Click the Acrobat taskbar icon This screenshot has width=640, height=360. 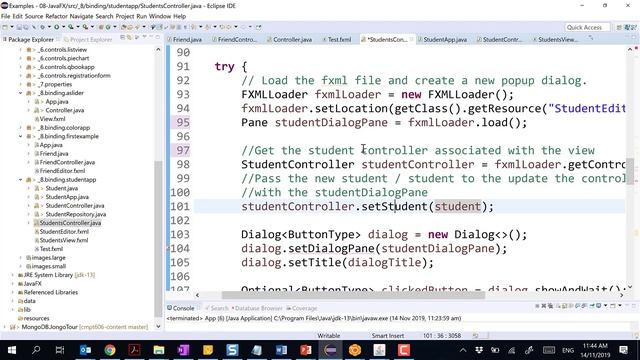[134, 350]
